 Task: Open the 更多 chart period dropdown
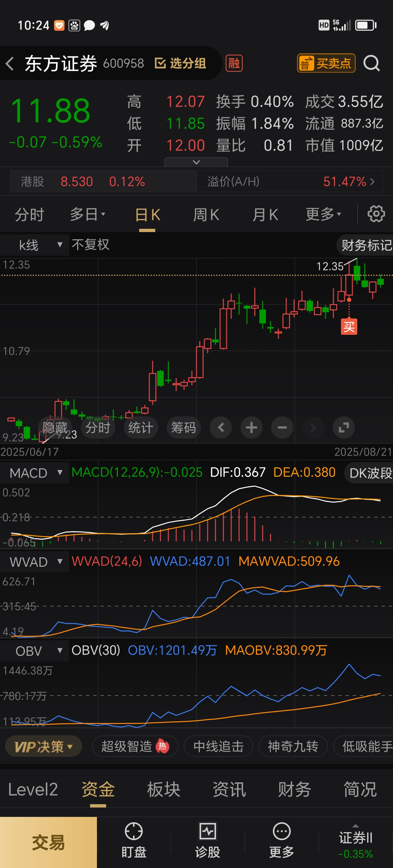point(324,215)
